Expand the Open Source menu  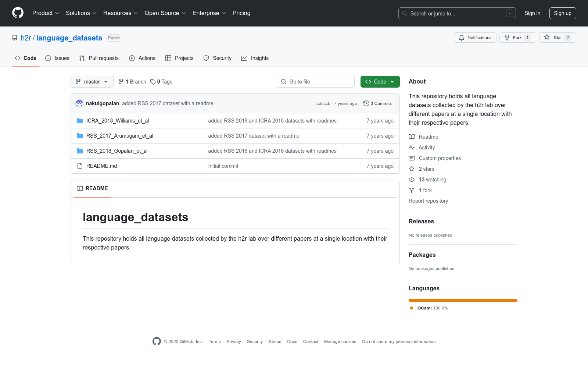coord(165,13)
